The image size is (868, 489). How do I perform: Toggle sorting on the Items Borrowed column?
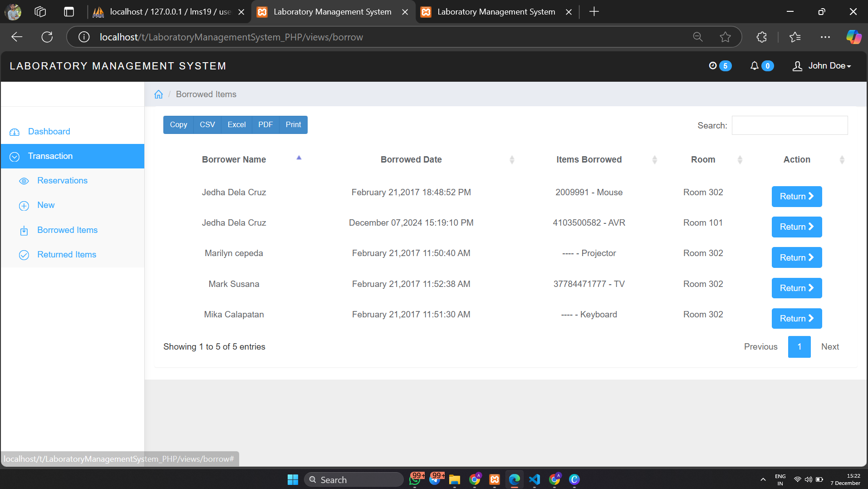tap(654, 159)
